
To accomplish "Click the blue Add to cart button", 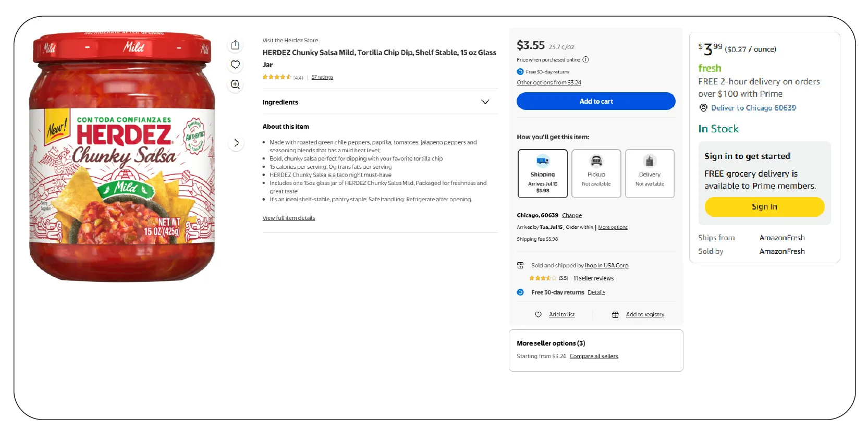I will 596,101.
